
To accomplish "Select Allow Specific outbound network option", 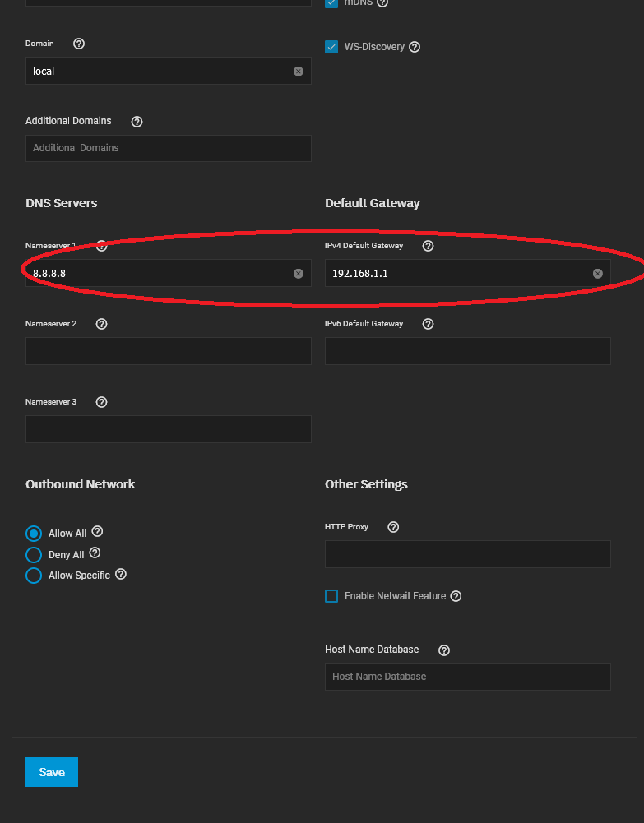I will click(x=34, y=576).
